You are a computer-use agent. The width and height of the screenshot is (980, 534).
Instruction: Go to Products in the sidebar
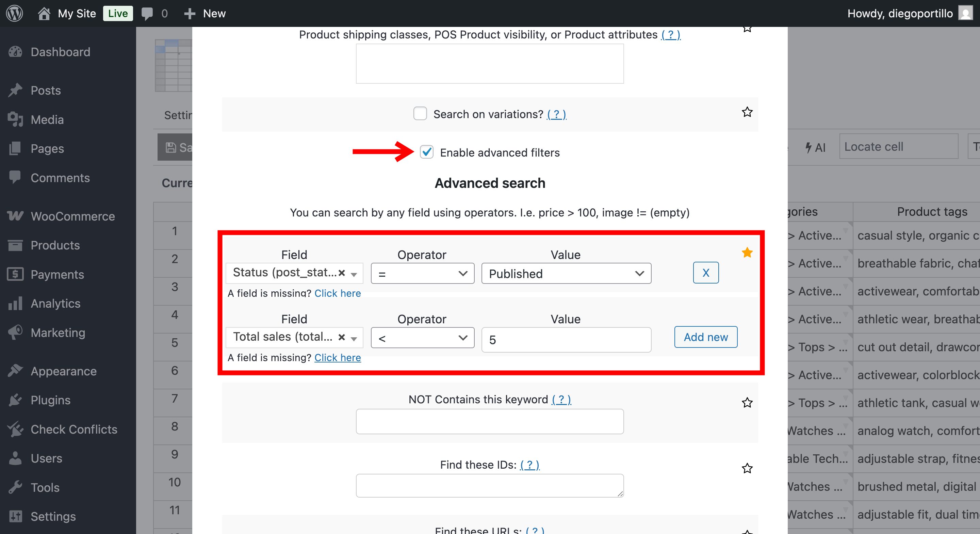(x=55, y=245)
